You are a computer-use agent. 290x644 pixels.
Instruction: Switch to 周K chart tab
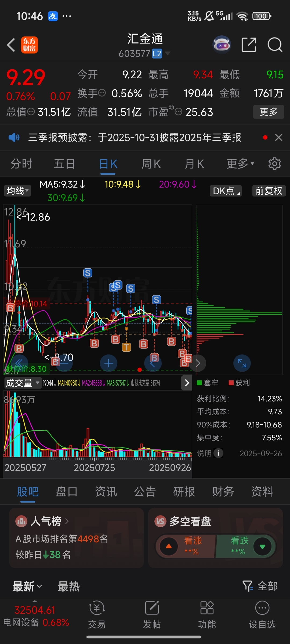tap(151, 164)
